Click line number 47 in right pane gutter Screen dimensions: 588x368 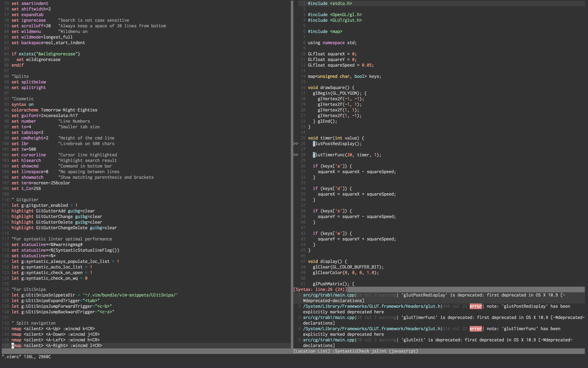click(x=303, y=261)
